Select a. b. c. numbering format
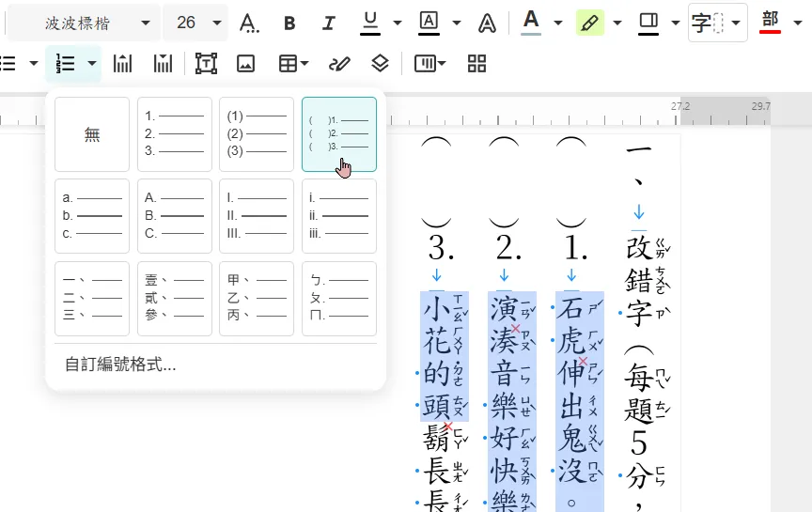The width and height of the screenshot is (812, 512). 92,216
